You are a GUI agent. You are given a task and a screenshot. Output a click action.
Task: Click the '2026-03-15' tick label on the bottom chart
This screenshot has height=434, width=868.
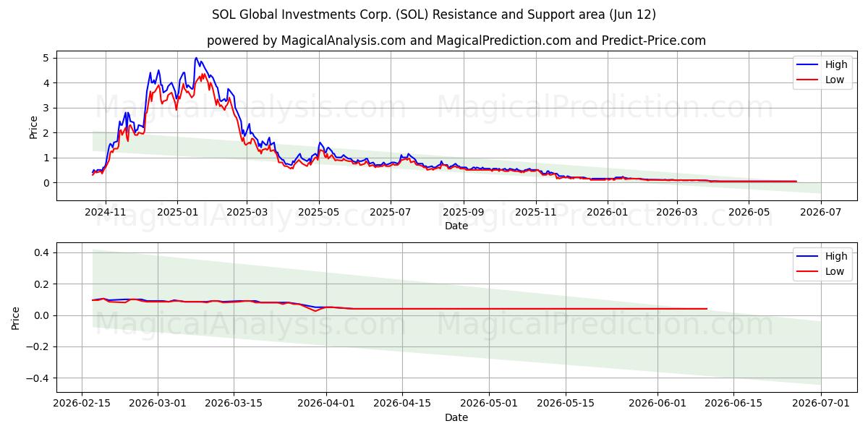click(233, 404)
